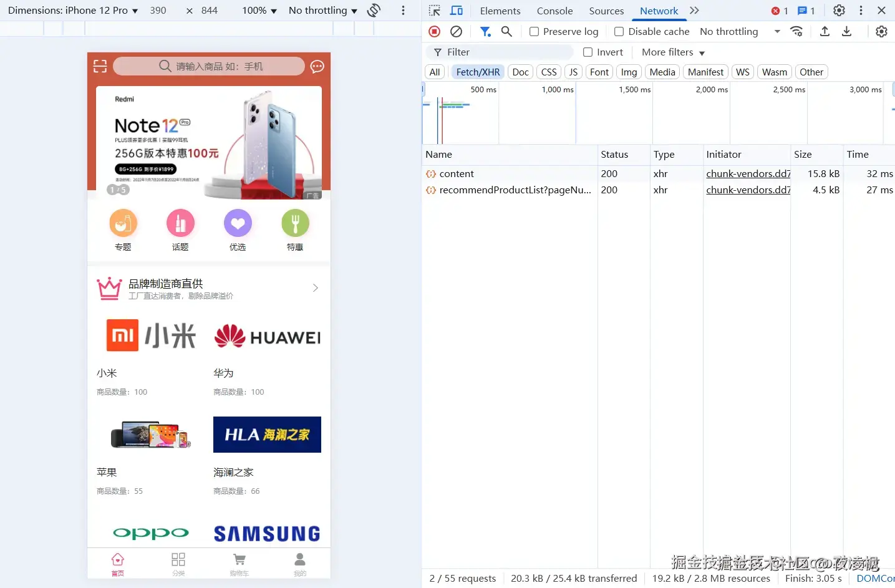Select the Font type filter
This screenshot has width=895, height=588.
[x=599, y=72]
